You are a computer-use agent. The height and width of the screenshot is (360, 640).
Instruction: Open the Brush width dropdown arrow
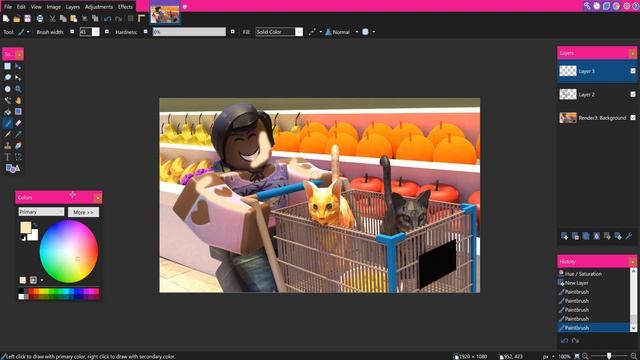click(96, 32)
